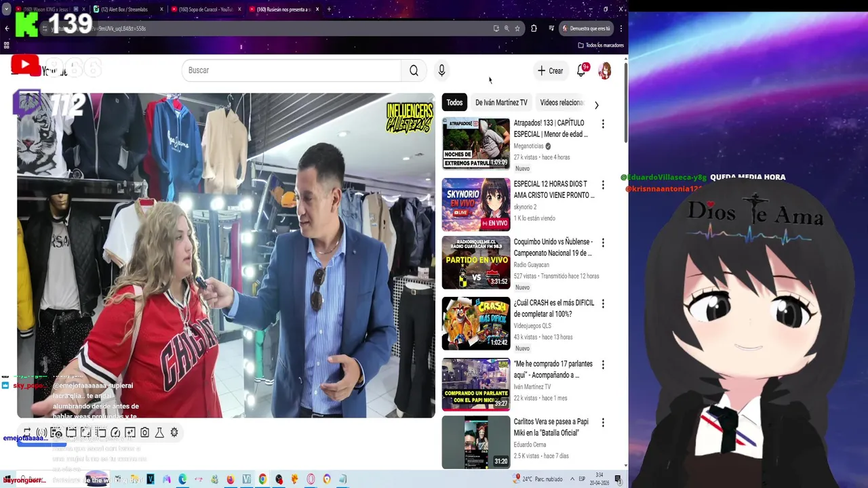Open Chrome media controls icon
The image size is (868, 488).
(x=551, y=28)
